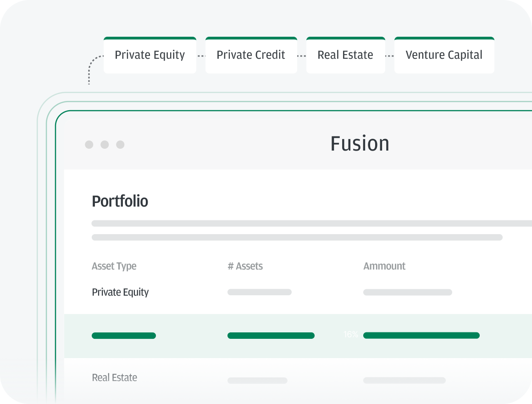Select the Private Equity table row label
This screenshot has height=404, width=532.
click(x=120, y=292)
